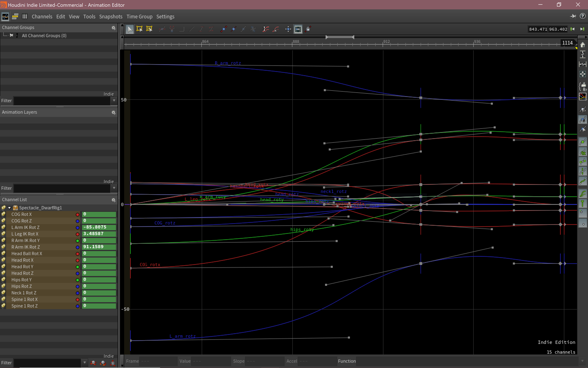Toggle the pin on the L Arm IK Rot Z channel
The image size is (588, 368).
click(3, 227)
